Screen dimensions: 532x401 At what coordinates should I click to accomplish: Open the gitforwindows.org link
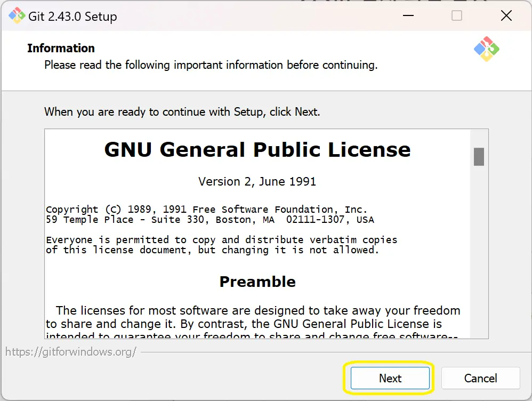(70, 352)
